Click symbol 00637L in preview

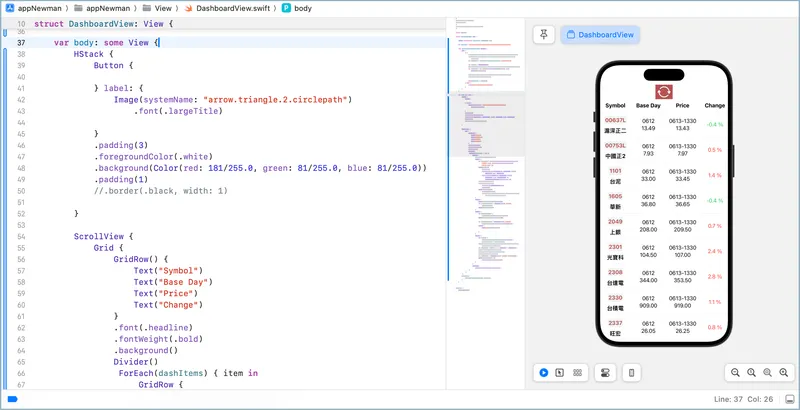click(615, 120)
